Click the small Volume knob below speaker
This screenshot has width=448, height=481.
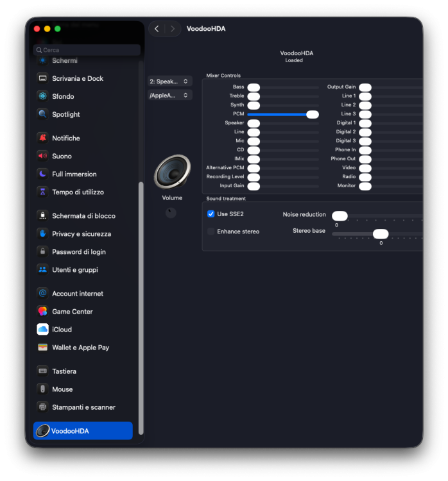tap(171, 212)
